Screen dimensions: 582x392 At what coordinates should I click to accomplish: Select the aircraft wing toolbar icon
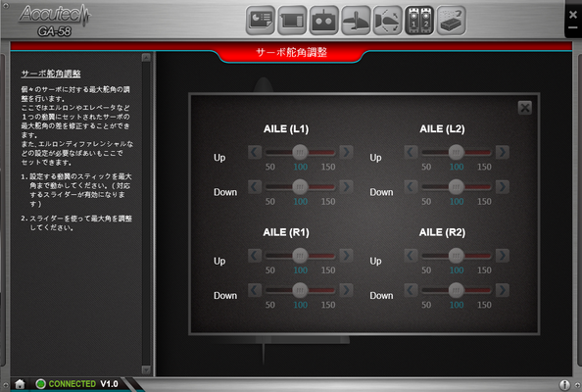(356, 21)
